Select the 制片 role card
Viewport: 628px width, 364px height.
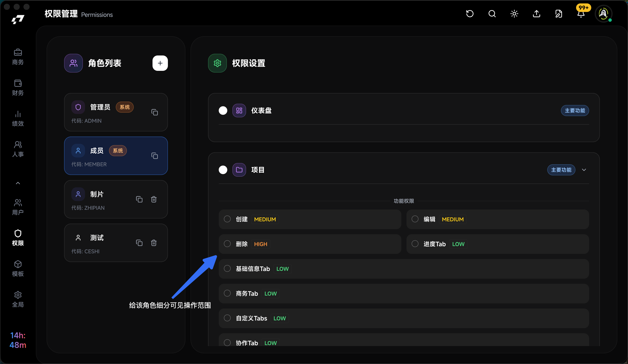(x=116, y=199)
